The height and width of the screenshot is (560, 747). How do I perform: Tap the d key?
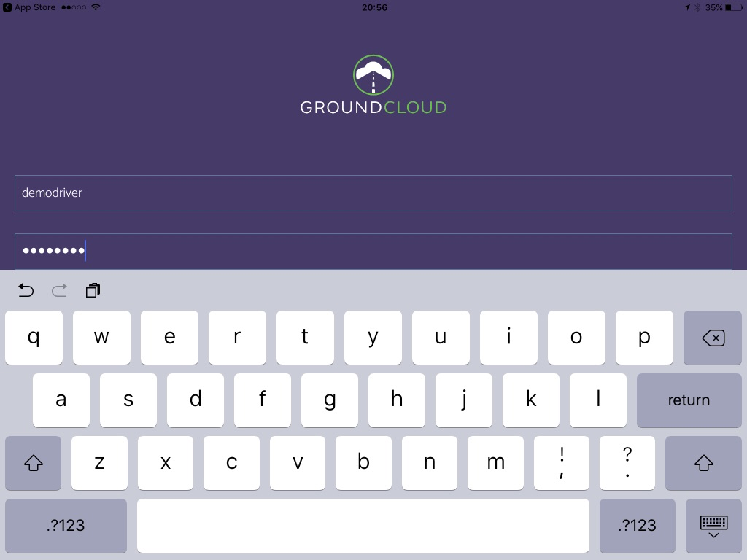[x=196, y=400]
